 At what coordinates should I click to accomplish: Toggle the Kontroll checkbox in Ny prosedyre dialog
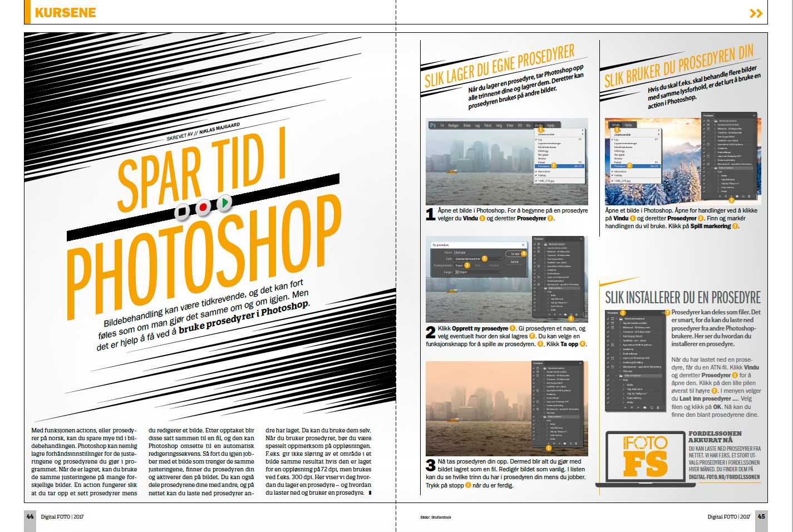pos(487,265)
